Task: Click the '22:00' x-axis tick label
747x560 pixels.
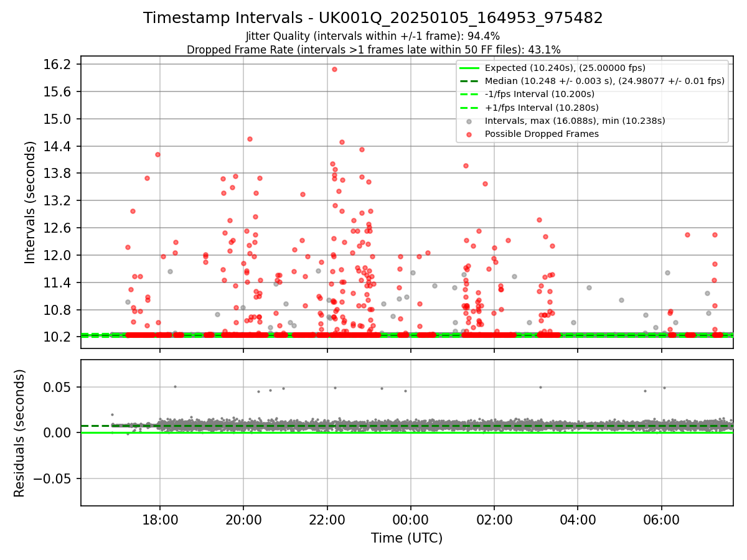Action: (x=327, y=519)
